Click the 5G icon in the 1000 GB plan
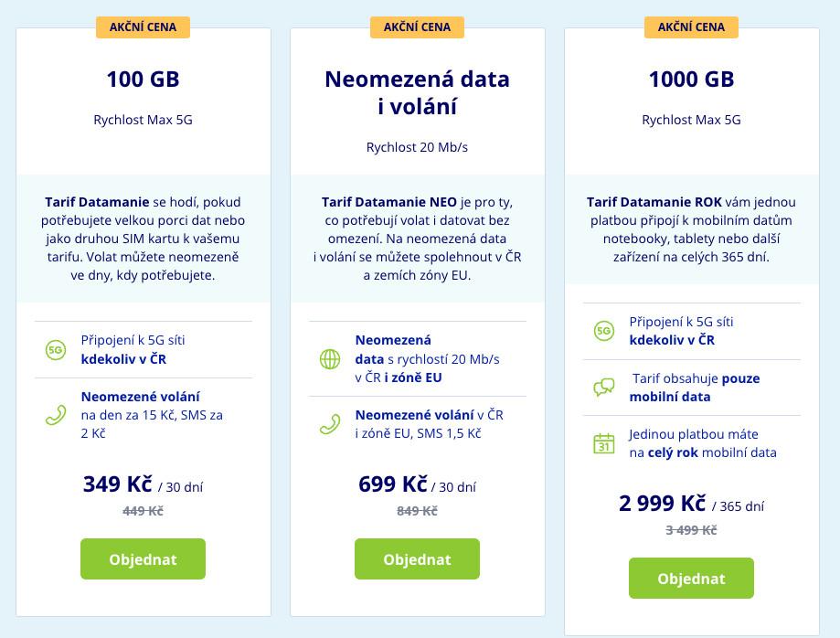The width and height of the screenshot is (840, 638). pyautogui.click(x=604, y=331)
